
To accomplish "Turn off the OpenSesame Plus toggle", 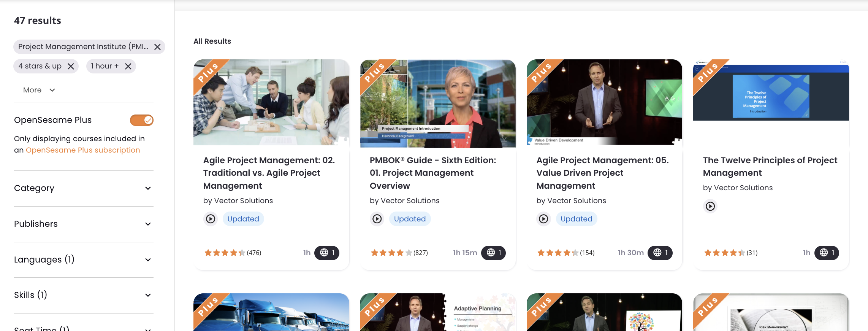I will [142, 120].
